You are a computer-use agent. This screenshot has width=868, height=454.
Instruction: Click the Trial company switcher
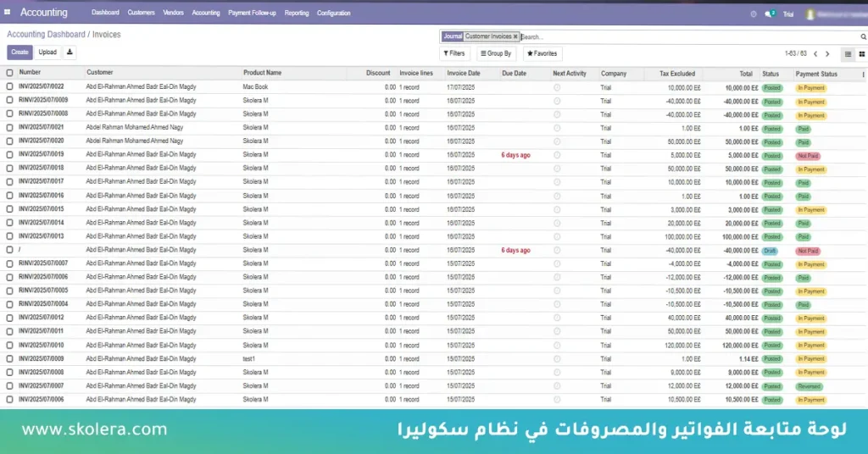788,14
